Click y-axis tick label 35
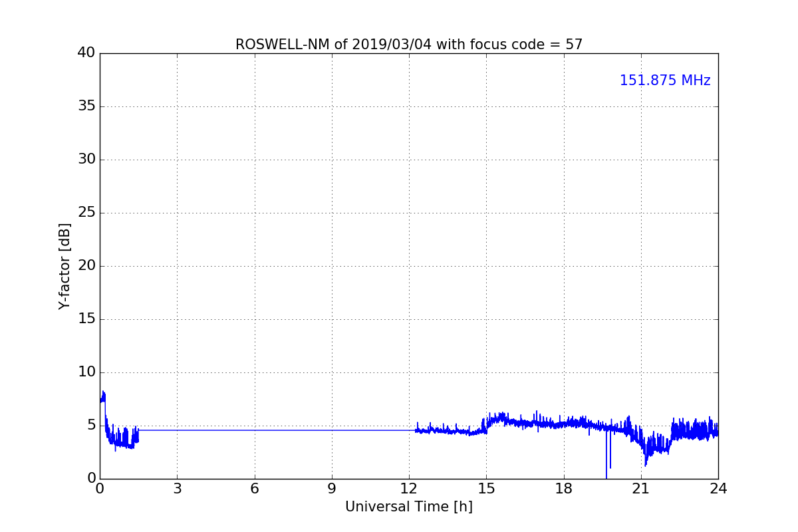 tap(87, 106)
